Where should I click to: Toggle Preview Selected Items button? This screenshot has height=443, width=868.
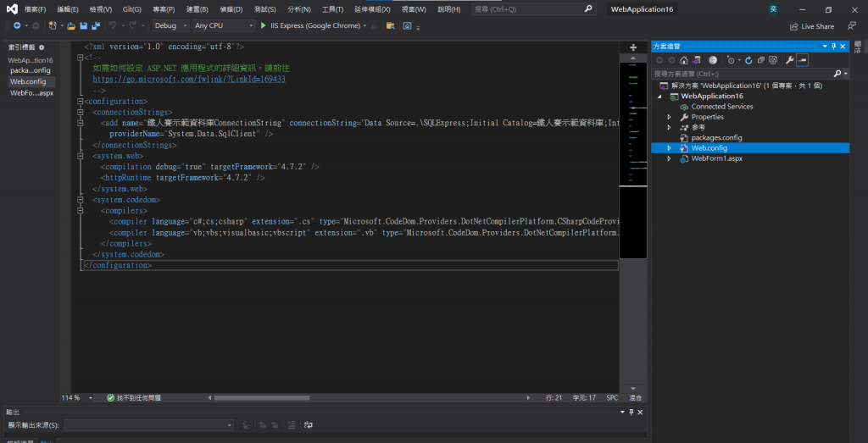pos(802,60)
